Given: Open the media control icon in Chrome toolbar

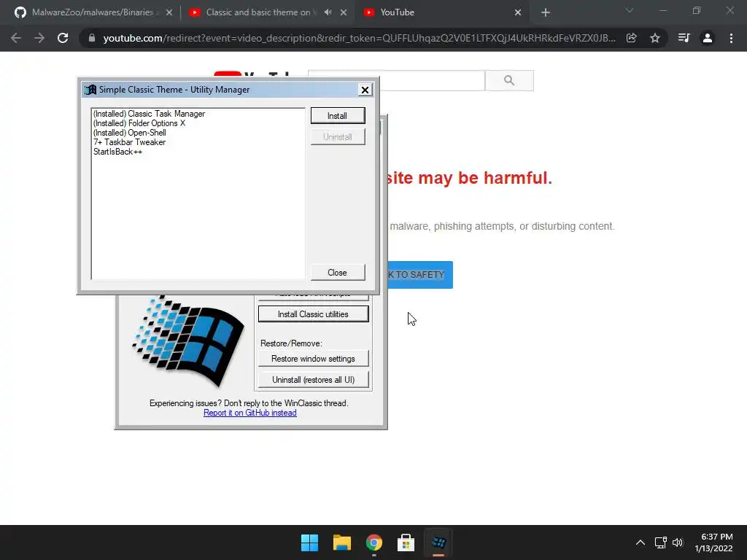Looking at the screenshot, I should [x=684, y=38].
